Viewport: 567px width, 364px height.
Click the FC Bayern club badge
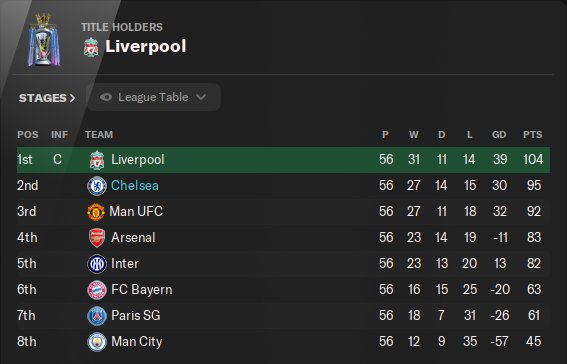(97, 290)
